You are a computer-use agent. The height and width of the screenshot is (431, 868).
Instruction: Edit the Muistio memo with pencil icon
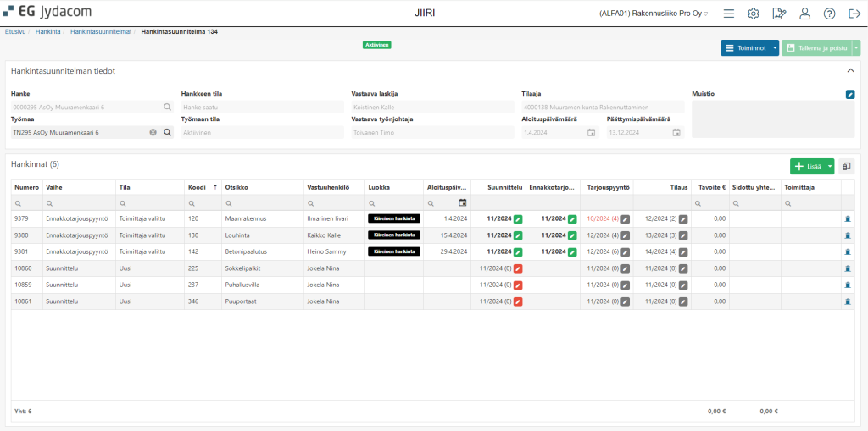click(850, 95)
